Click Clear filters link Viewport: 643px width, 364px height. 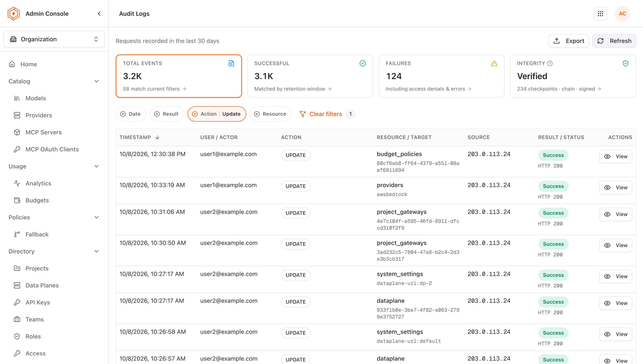321,114
